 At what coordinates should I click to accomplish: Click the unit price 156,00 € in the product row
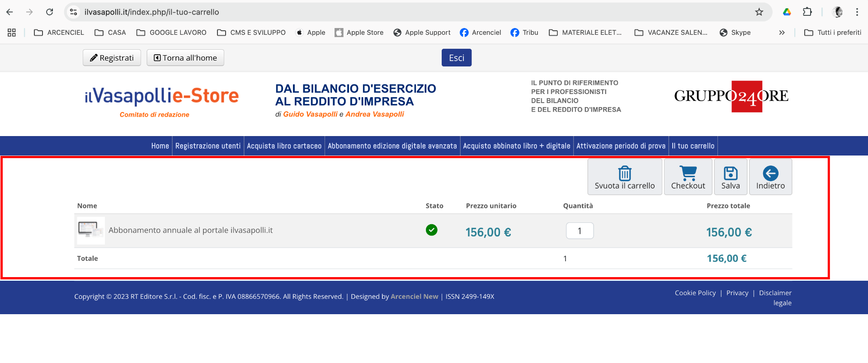(488, 232)
